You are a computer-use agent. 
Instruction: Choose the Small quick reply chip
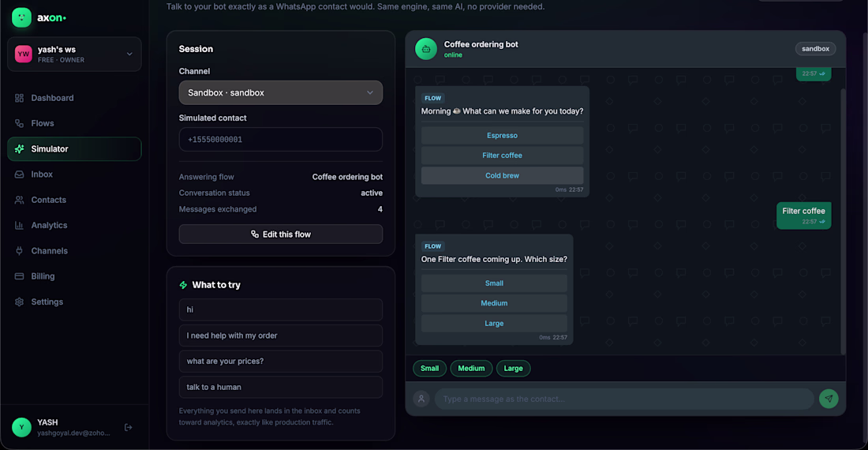[x=429, y=368]
